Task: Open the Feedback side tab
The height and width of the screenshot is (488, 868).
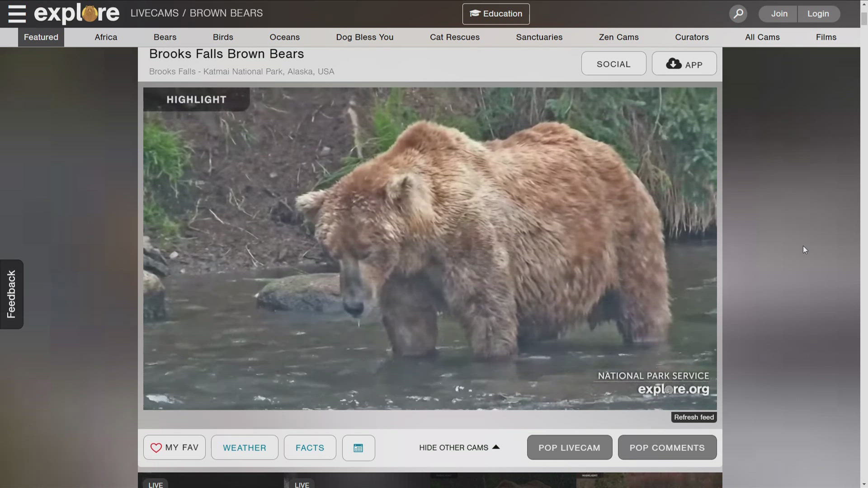Action: click(11, 294)
